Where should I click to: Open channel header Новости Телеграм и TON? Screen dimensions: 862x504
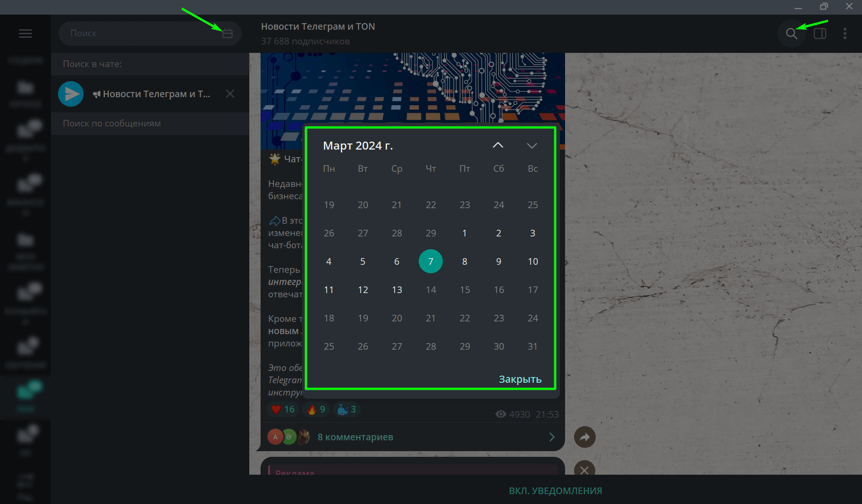(x=318, y=27)
